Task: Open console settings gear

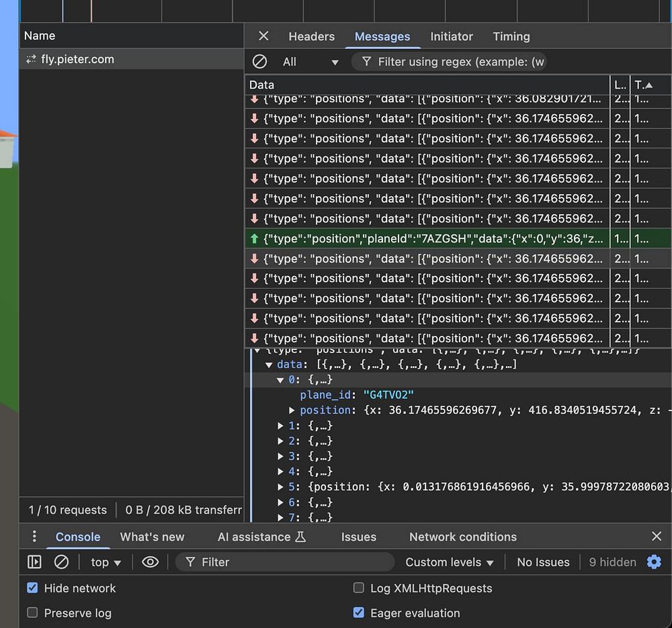Action: [x=654, y=562]
